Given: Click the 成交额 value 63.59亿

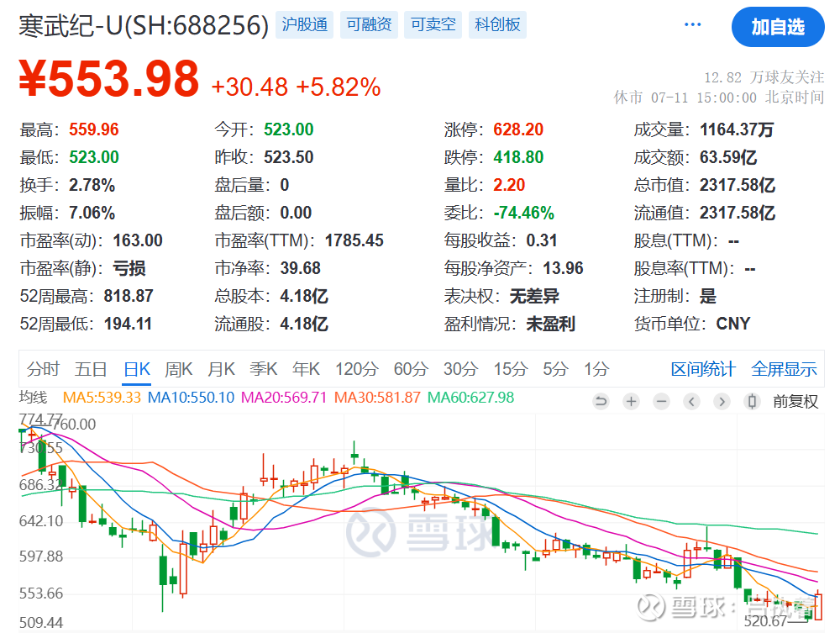Looking at the screenshot, I should 728,157.
